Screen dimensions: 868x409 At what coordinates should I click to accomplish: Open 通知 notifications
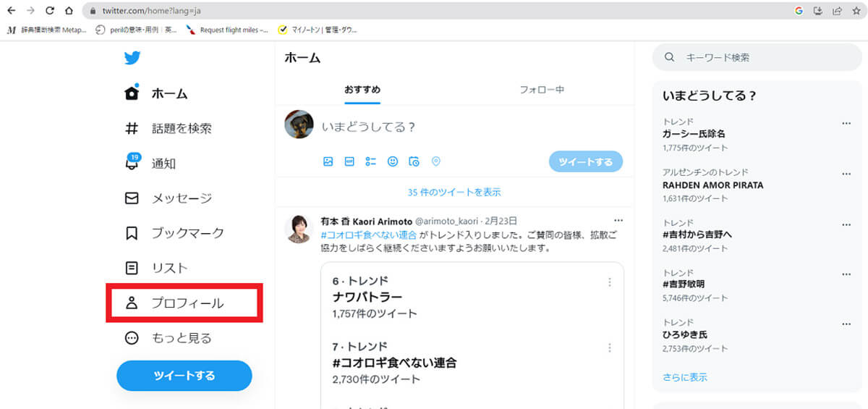150,164
